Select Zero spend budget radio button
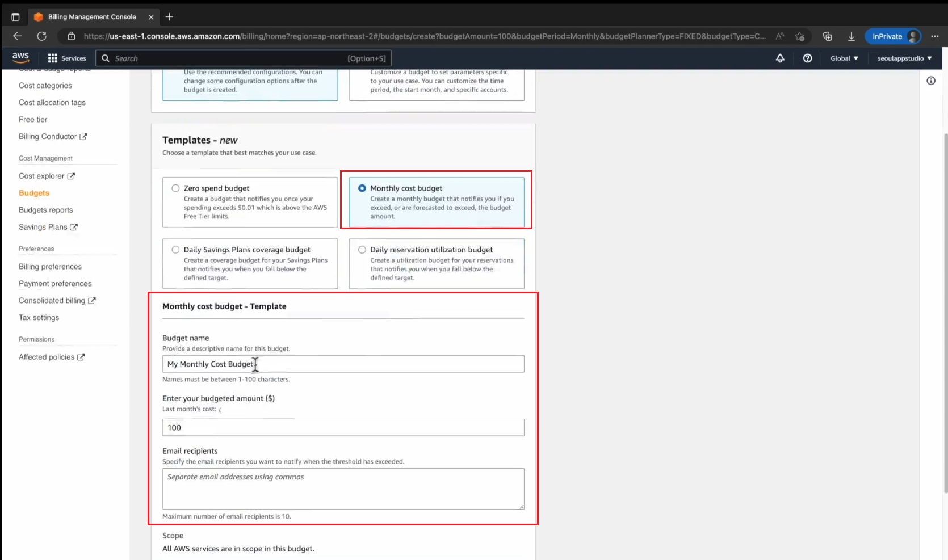 [x=175, y=188]
